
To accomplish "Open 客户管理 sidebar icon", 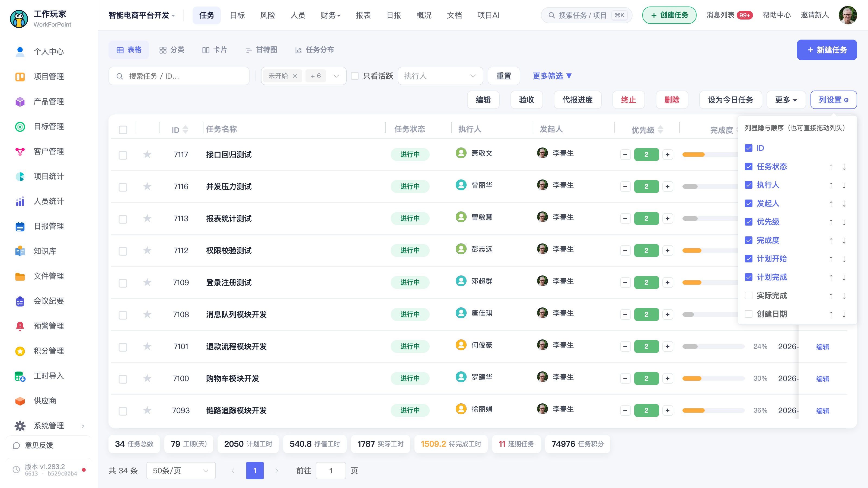I will coord(20,151).
